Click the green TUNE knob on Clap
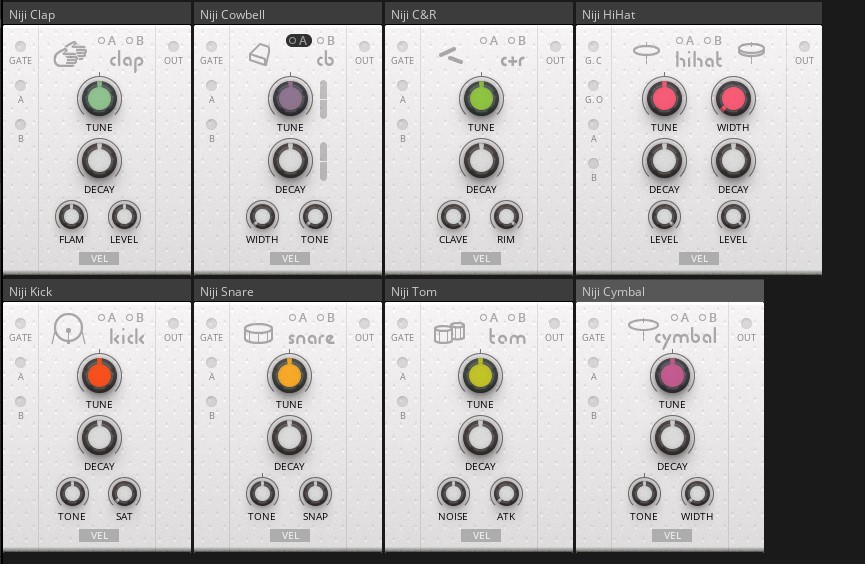 coord(99,98)
